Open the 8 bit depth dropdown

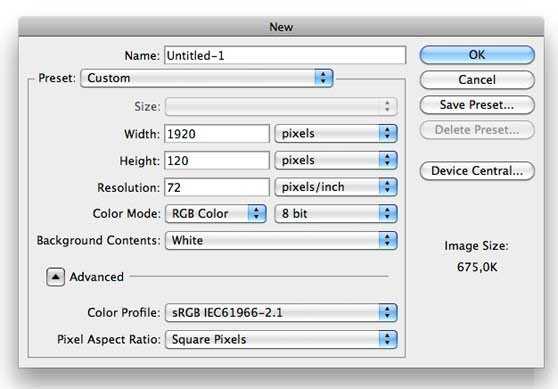(336, 214)
